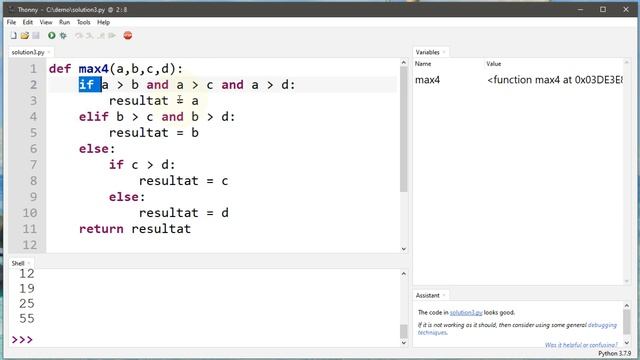Screen dimensions: 640x360
Task: Click the Shell output value 55
Action: pos(27,318)
